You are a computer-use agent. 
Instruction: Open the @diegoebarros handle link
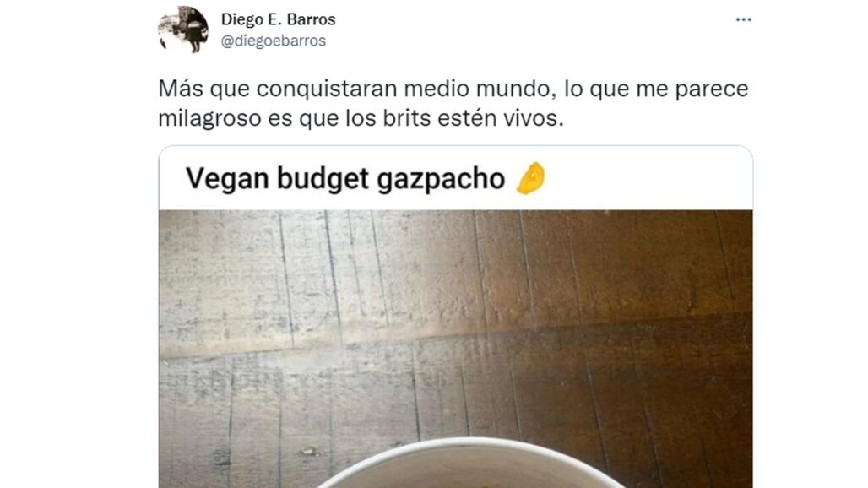[274, 41]
